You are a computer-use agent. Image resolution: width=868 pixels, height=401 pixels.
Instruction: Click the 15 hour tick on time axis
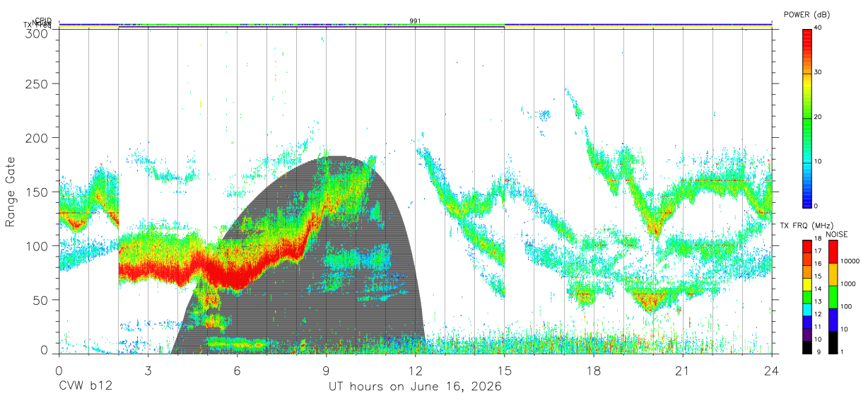(x=504, y=371)
